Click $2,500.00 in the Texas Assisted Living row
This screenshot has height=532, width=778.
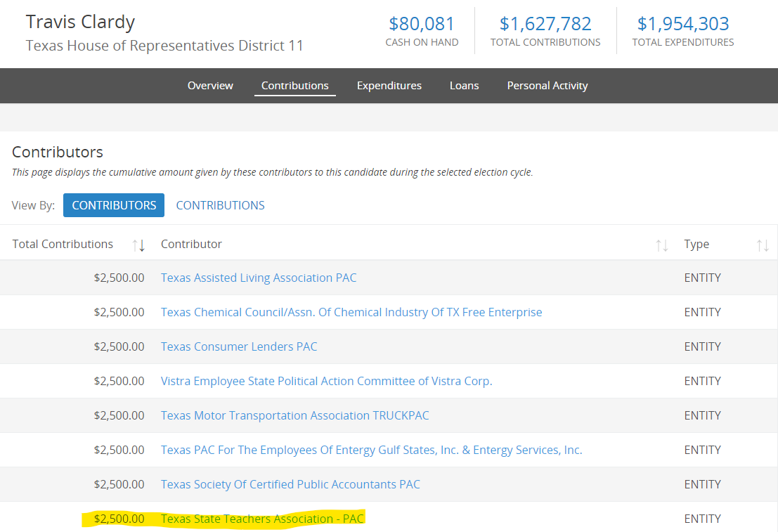[x=119, y=278]
